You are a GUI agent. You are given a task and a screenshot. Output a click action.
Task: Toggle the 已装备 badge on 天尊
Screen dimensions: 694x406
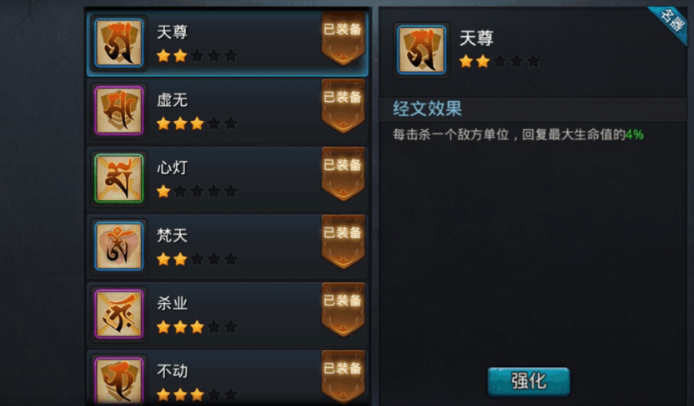(x=343, y=39)
